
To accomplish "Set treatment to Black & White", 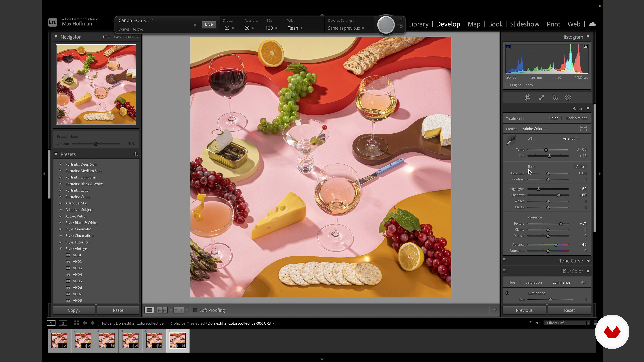I will 576,118.
